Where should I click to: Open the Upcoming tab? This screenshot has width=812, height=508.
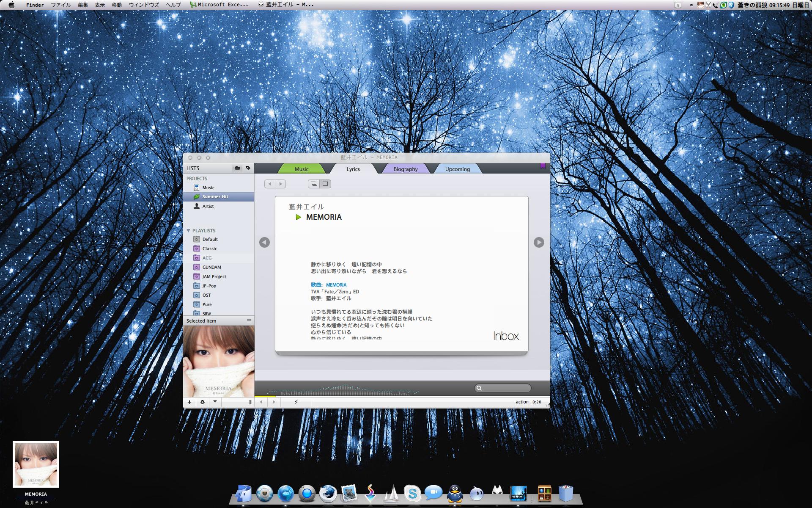(x=458, y=169)
